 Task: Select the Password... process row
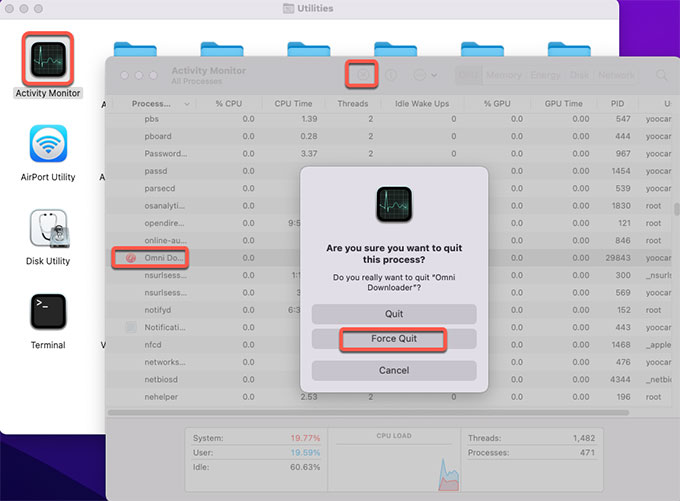(x=390, y=154)
